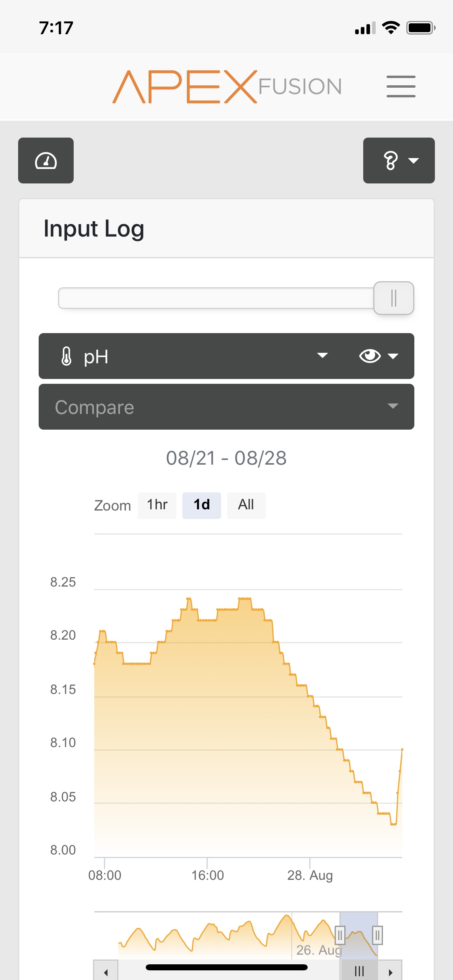Screen dimensions: 453x980
Task: Click the date range slider handle
Action: pyautogui.click(x=394, y=298)
